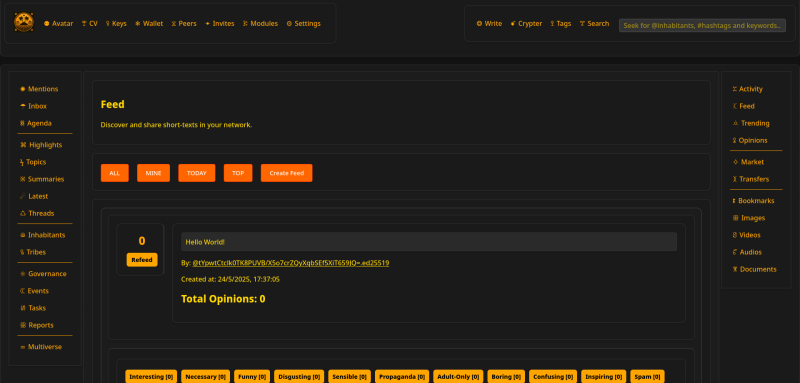Go to Keys in top navigation
The width and height of the screenshot is (800, 383).
tap(116, 23)
